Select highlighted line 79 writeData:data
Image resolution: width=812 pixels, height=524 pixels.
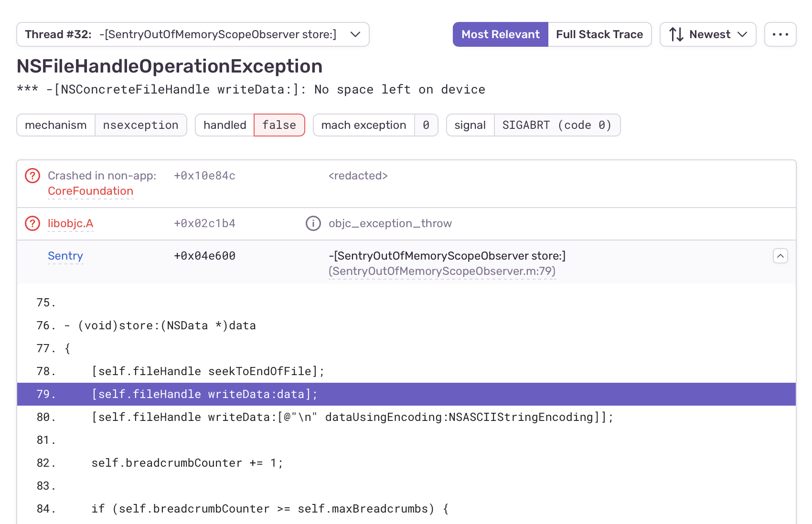click(406, 394)
